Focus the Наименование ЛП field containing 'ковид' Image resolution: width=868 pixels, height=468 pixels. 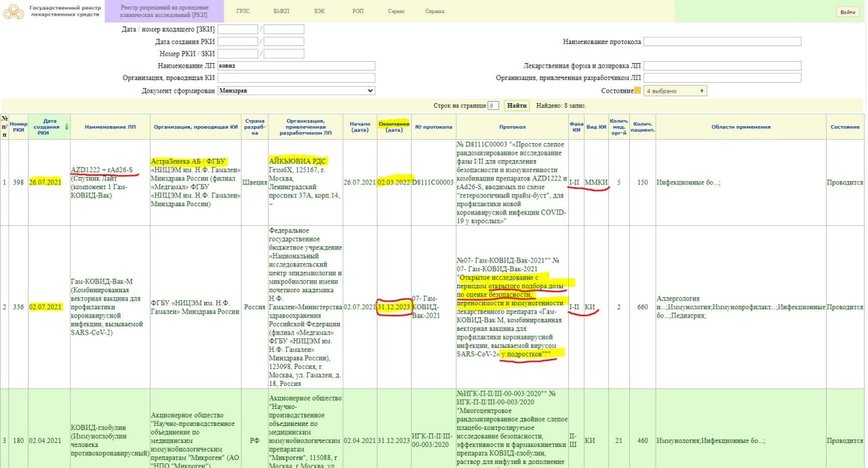click(296, 66)
